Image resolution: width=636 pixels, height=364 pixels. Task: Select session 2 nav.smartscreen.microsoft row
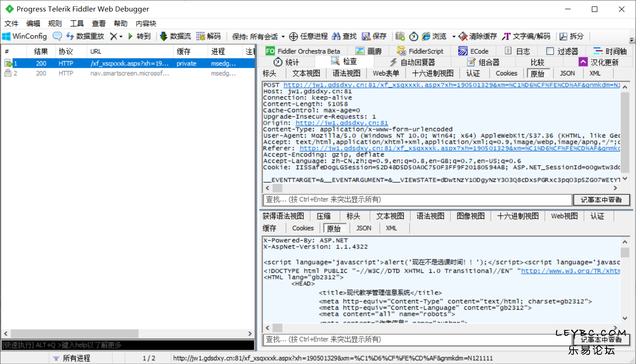pyautogui.click(x=127, y=73)
